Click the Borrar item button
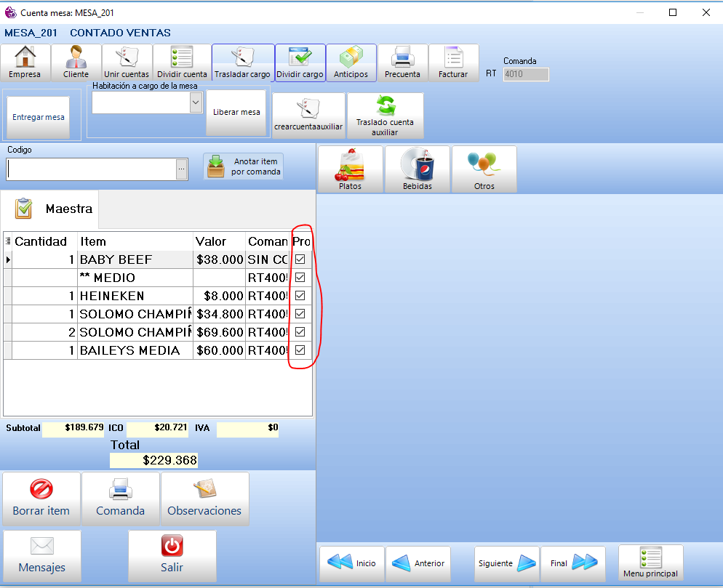Viewport: 723px width, 588px height. pos(41,499)
